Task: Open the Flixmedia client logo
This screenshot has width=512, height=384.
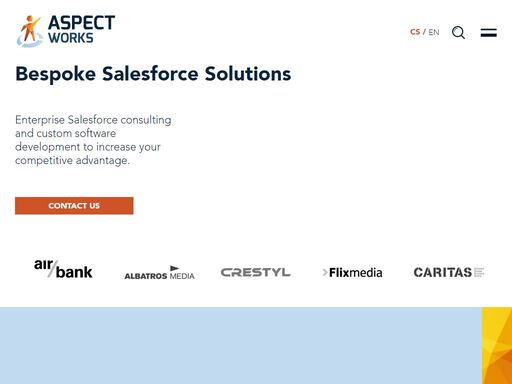Action: pyautogui.click(x=352, y=273)
